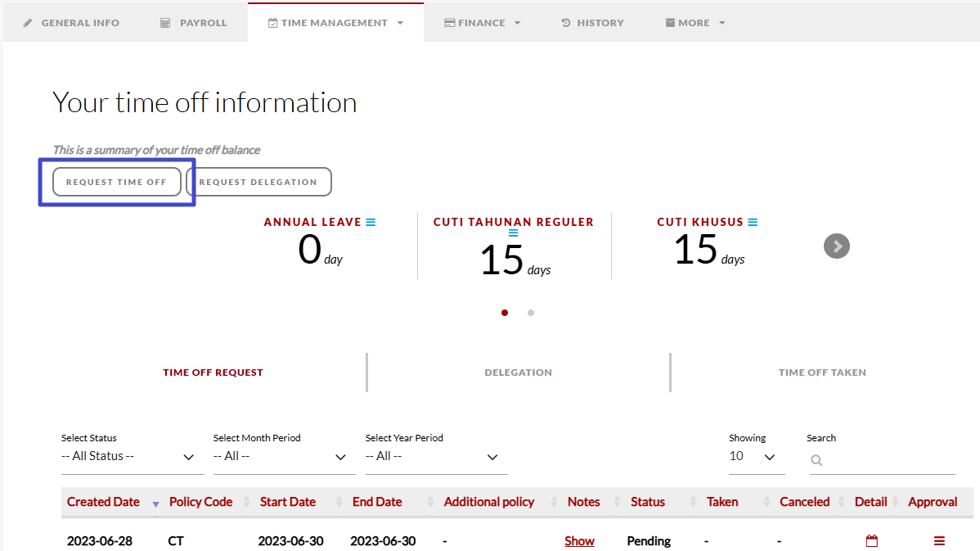Screen dimensions: 980x551
Task: Select first carousel page dot
Action: (x=505, y=313)
